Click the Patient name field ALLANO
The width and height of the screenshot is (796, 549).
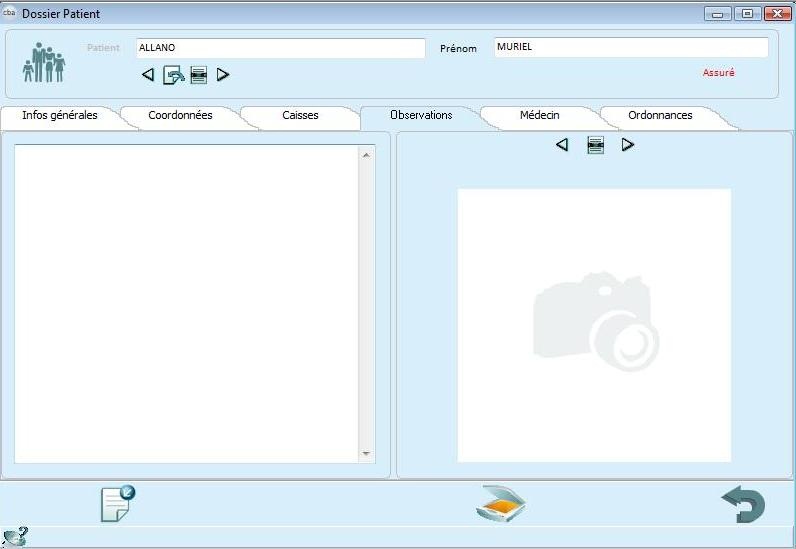click(281, 48)
